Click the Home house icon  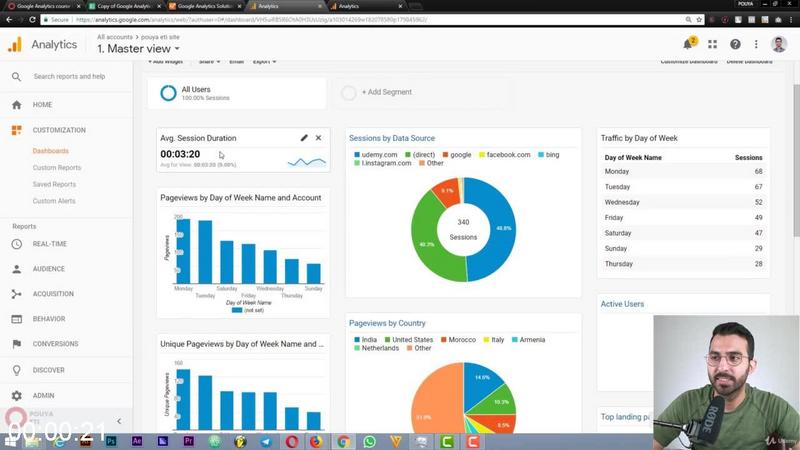pos(16,105)
